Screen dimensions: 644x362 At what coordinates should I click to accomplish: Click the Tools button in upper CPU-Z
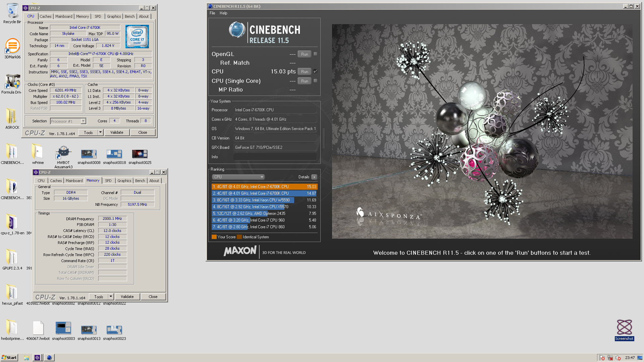tap(88, 132)
